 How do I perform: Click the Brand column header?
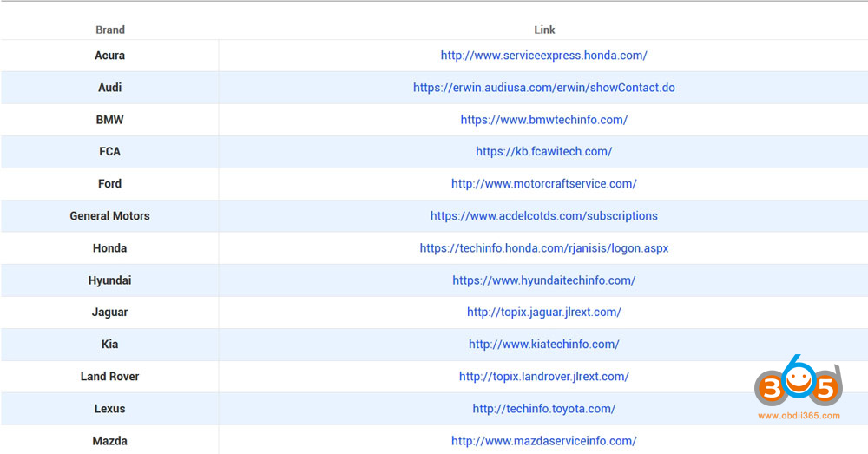click(109, 30)
